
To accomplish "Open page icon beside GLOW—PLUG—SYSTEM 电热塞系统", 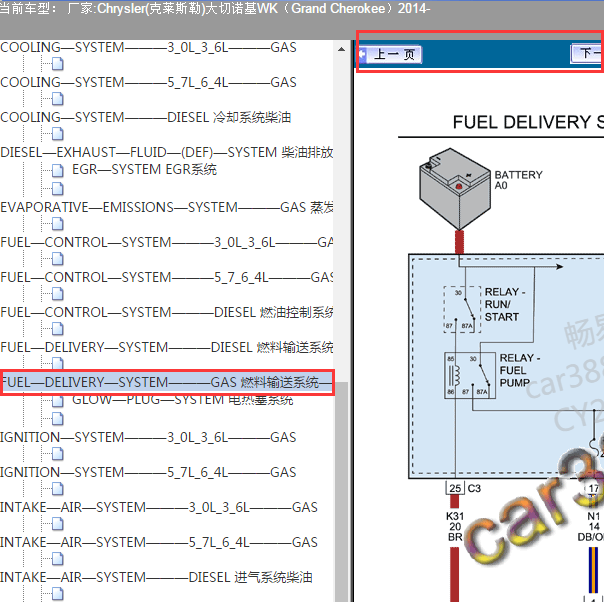I will click(x=57, y=401).
